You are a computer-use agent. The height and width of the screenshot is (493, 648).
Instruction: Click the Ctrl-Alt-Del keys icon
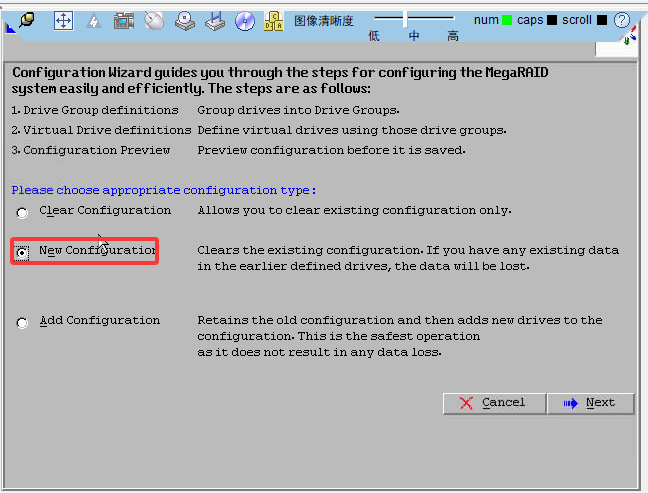pos(274,21)
